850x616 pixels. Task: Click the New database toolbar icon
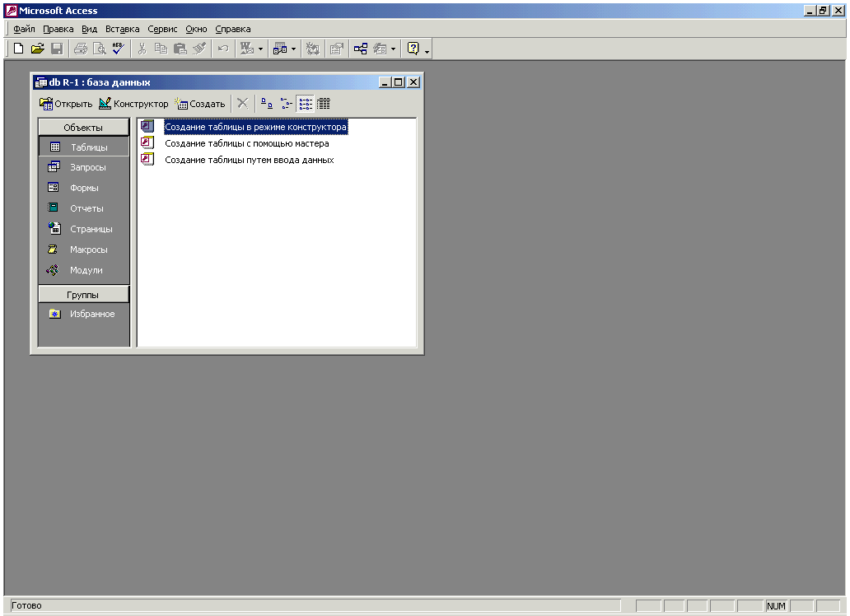point(18,49)
